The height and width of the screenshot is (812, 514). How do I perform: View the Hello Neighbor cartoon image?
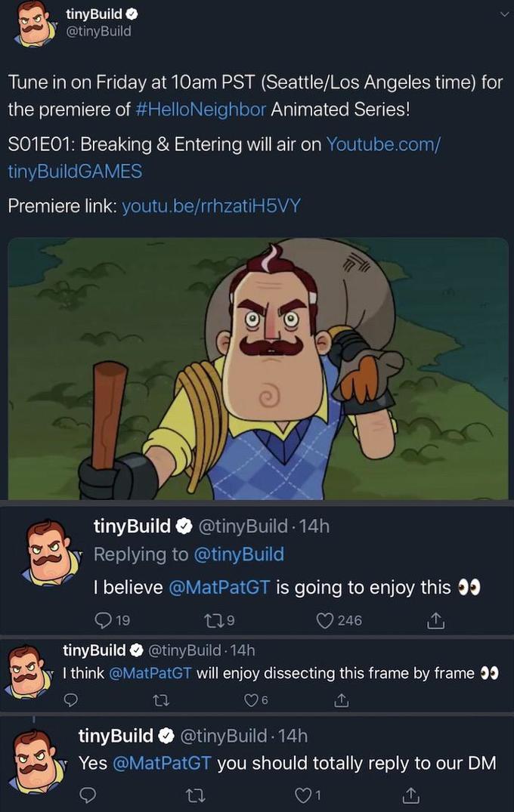[x=258, y=369]
